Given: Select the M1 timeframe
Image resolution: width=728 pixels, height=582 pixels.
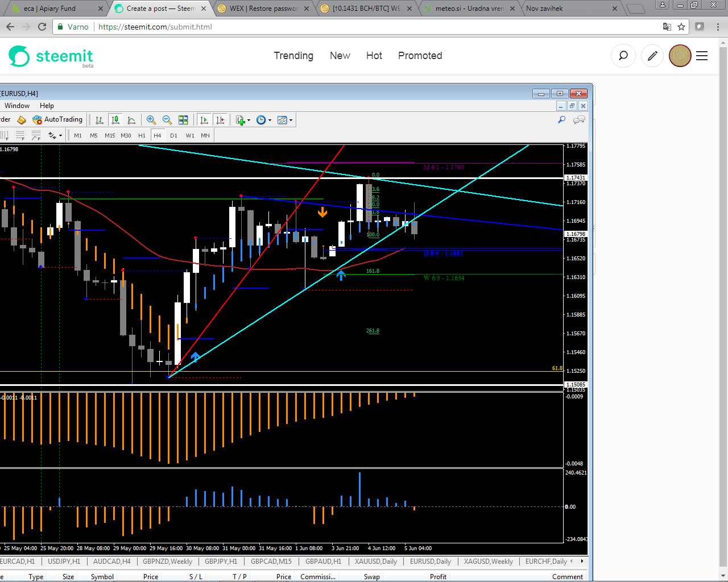Looking at the screenshot, I should point(78,135).
